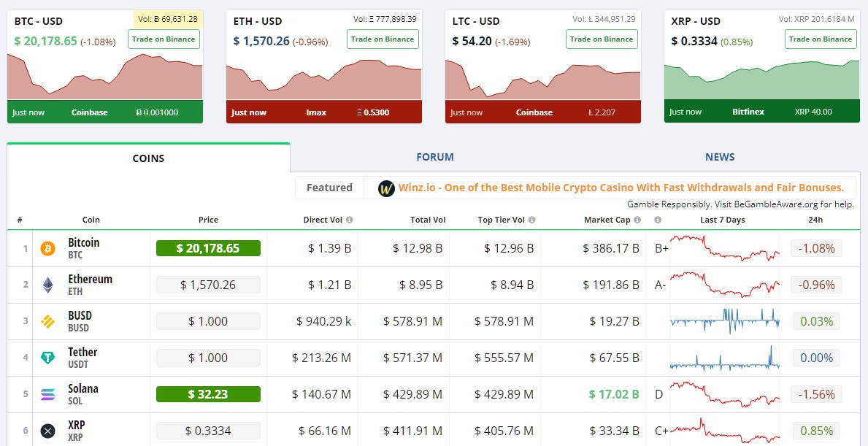This screenshot has width=868, height=446.
Task: Click the BUSD yellow logo icon
Action: [x=47, y=321]
